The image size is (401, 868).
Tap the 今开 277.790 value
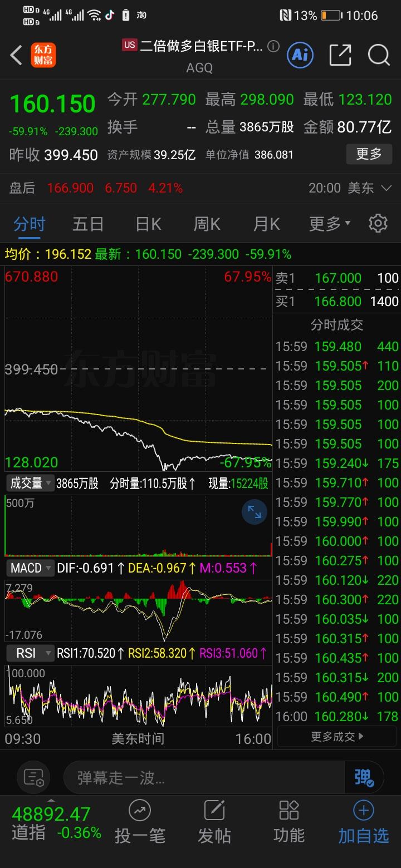[169, 100]
